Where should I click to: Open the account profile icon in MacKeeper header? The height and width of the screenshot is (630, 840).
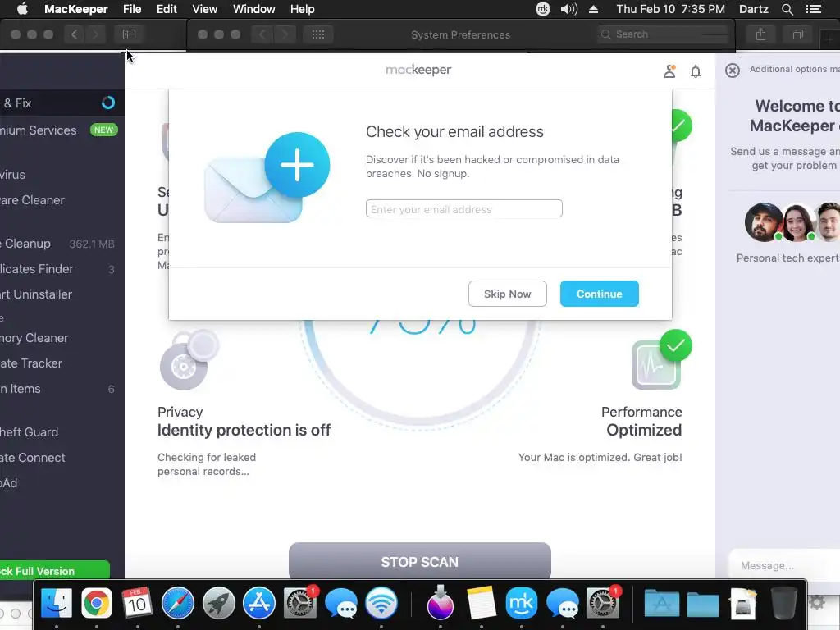click(x=669, y=71)
